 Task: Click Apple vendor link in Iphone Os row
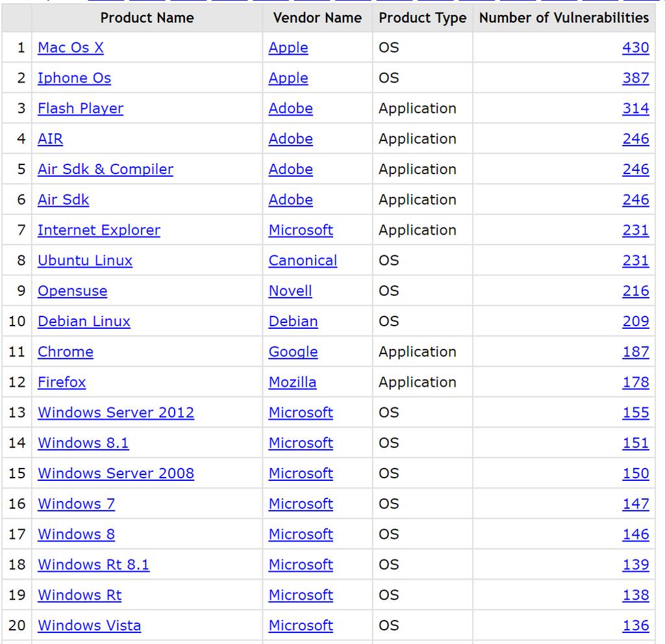click(x=288, y=78)
